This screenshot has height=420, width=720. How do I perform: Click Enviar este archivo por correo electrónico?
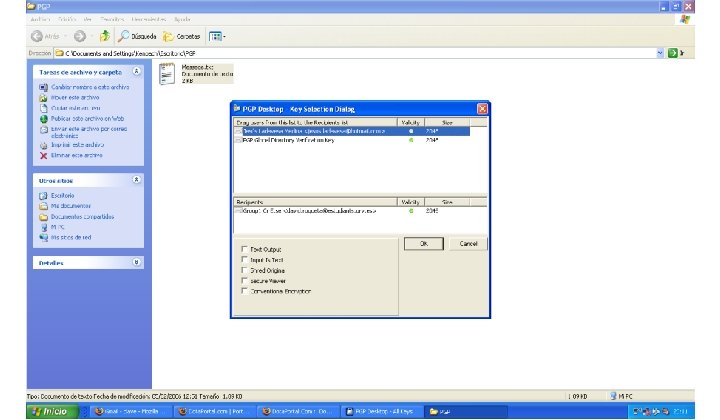coord(89,132)
